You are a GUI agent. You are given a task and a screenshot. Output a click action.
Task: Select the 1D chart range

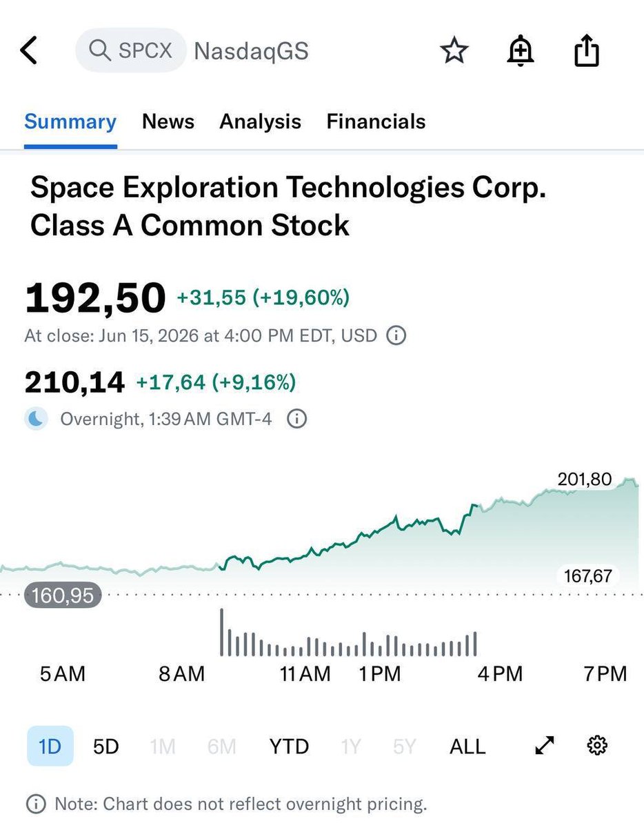pos(50,746)
